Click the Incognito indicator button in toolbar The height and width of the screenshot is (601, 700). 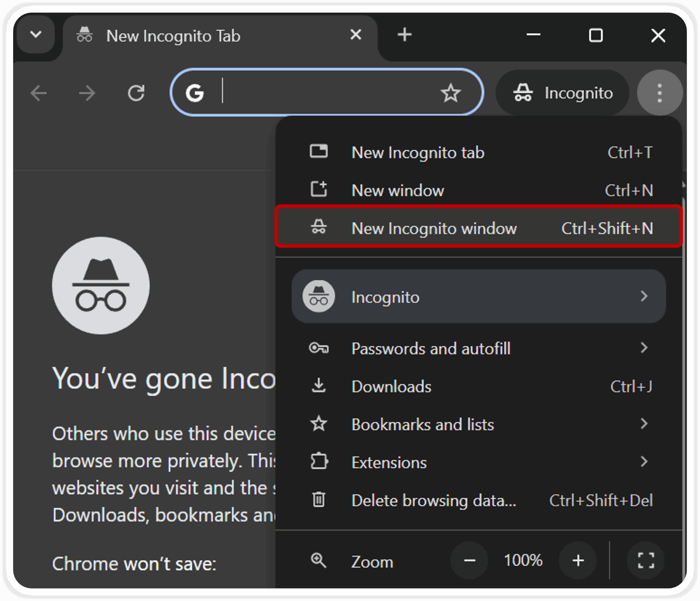click(x=562, y=93)
